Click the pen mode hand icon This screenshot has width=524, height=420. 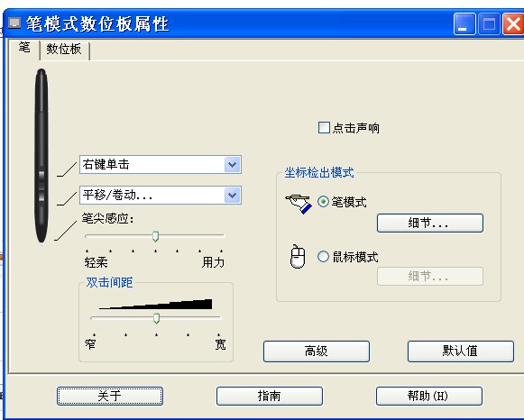coord(299,204)
